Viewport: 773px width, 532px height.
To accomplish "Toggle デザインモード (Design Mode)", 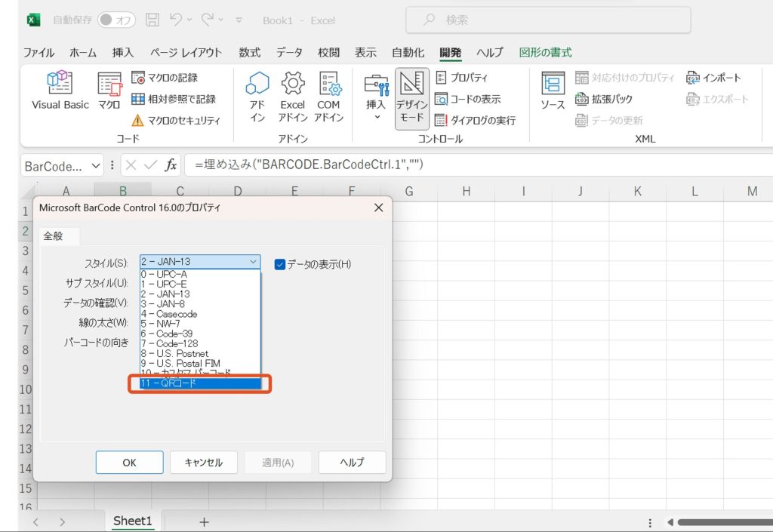I will point(411,98).
